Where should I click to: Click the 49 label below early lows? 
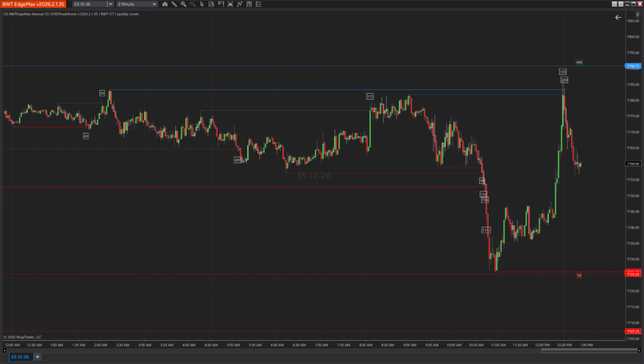(x=86, y=136)
